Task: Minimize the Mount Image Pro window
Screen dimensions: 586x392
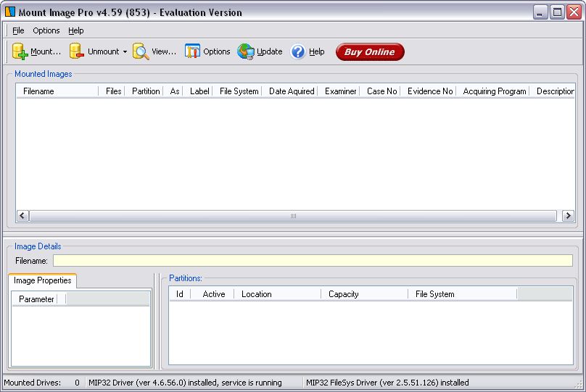Action: click(540, 12)
